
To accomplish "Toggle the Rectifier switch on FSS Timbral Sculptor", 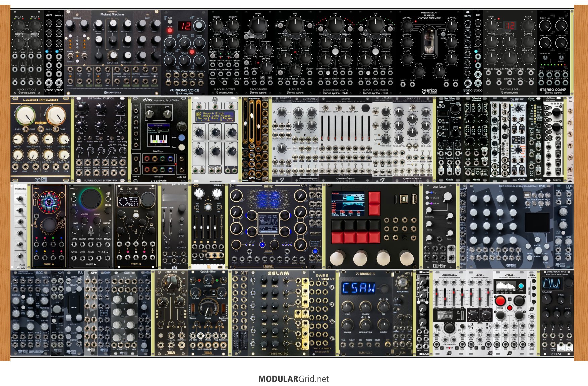I will (91, 138).
